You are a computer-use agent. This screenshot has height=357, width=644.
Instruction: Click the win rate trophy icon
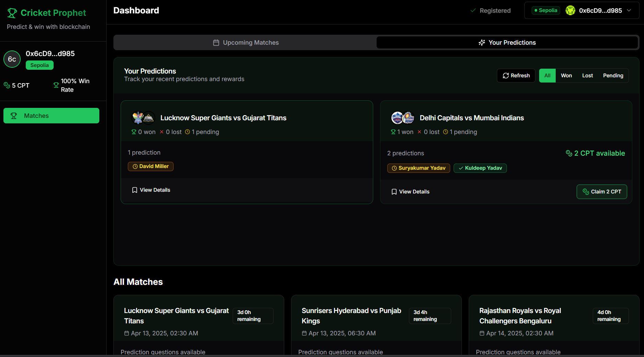[x=56, y=85]
